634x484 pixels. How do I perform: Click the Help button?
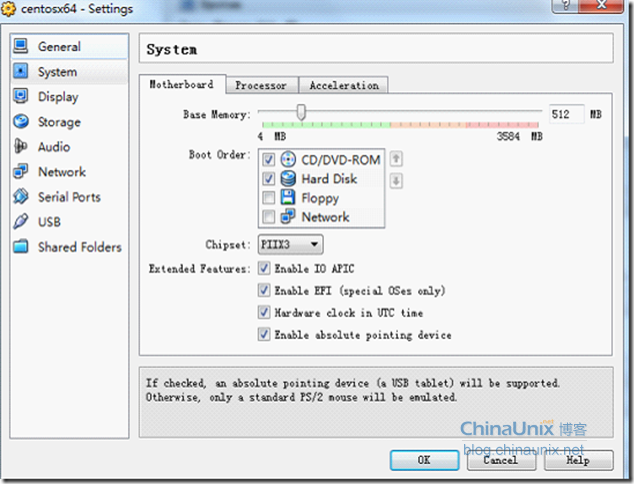[578, 460]
